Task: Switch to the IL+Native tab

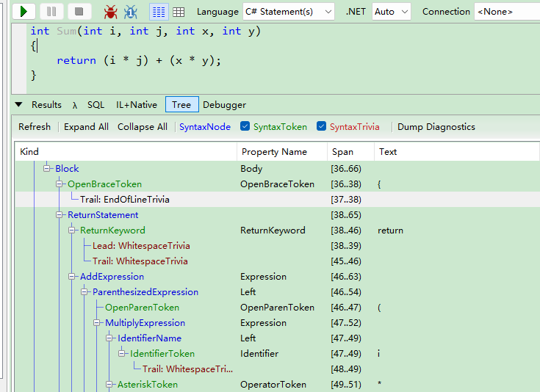Action: [136, 105]
